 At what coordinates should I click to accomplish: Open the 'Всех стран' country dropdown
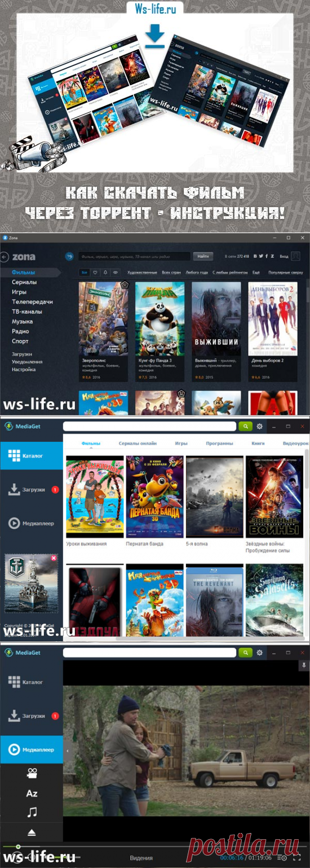[171, 272]
